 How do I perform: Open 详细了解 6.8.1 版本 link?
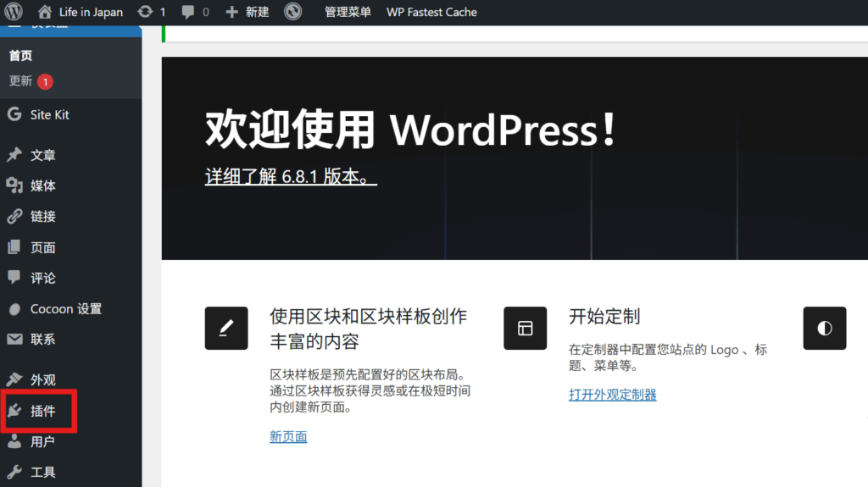(x=291, y=176)
